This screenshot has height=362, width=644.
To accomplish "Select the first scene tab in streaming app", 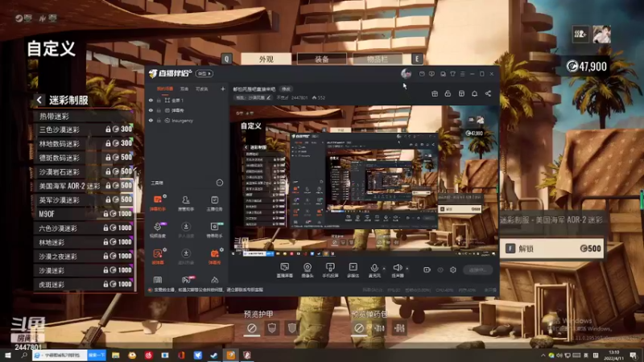I will point(165,88).
